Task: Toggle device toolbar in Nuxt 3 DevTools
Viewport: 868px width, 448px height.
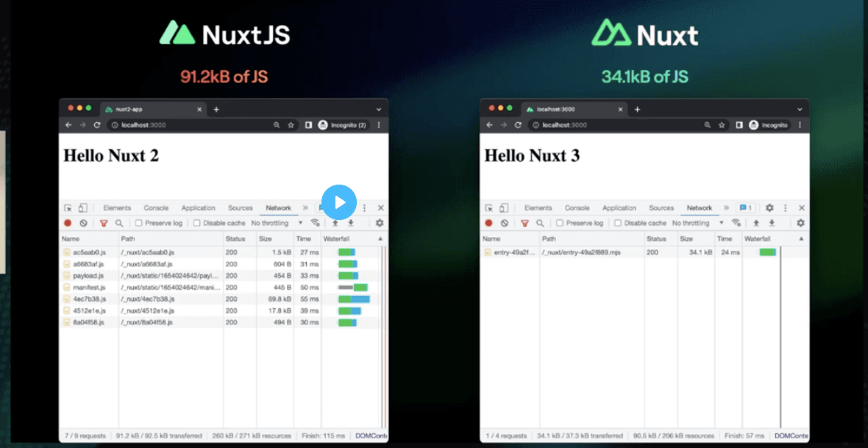Action: (x=504, y=208)
